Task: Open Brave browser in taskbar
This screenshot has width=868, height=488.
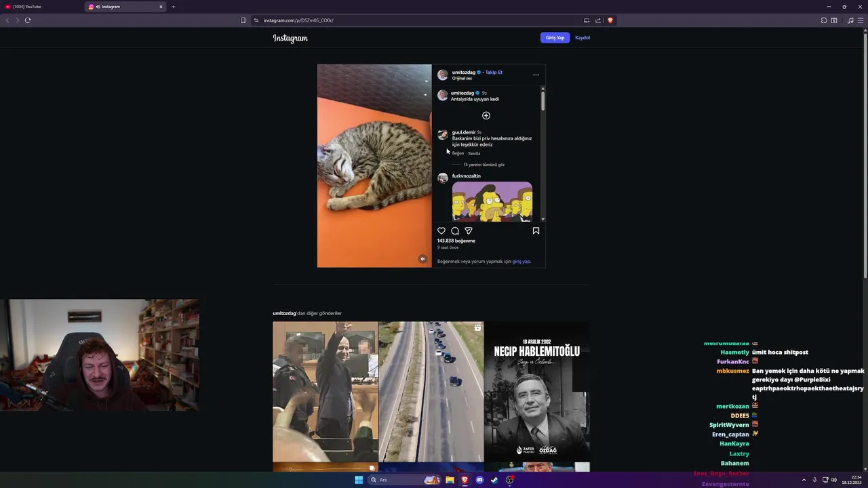Action: (x=465, y=480)
